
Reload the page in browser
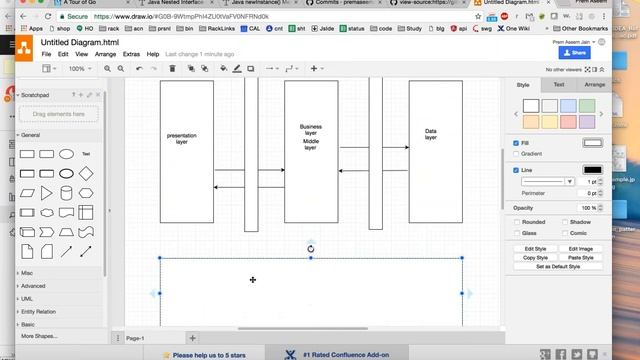[x=48, y=16]
